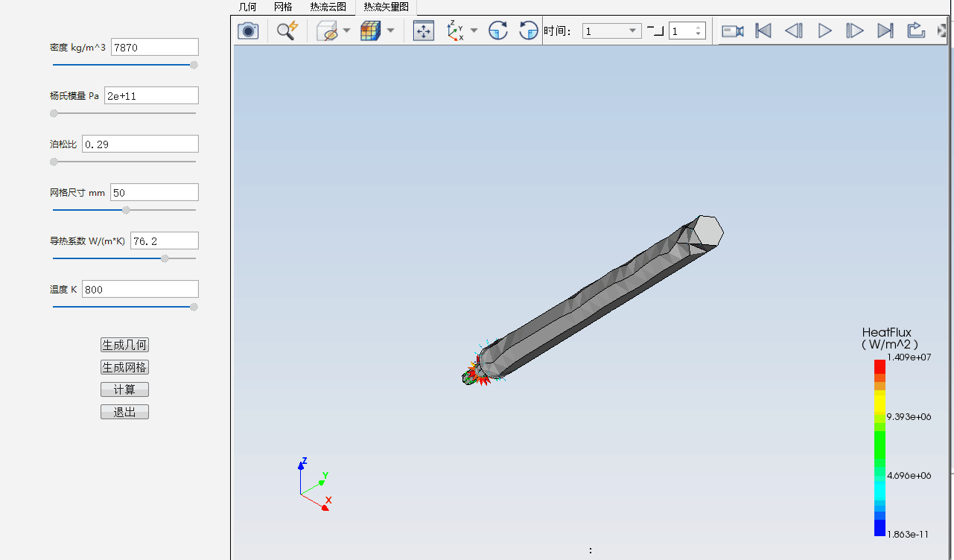Viewport: 954px width, 560px height.
Task: Click the XYZ axis triad in viewport
Action: [x=314, y=484]
